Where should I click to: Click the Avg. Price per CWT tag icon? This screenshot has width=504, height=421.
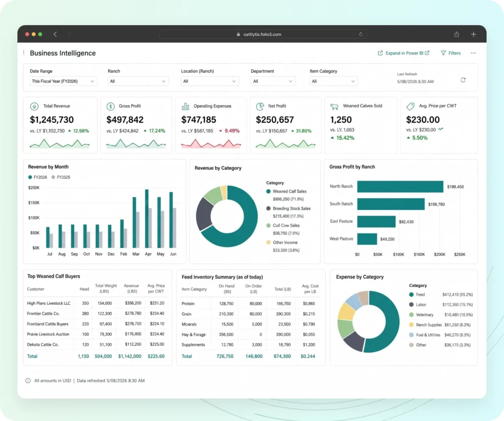410,106
